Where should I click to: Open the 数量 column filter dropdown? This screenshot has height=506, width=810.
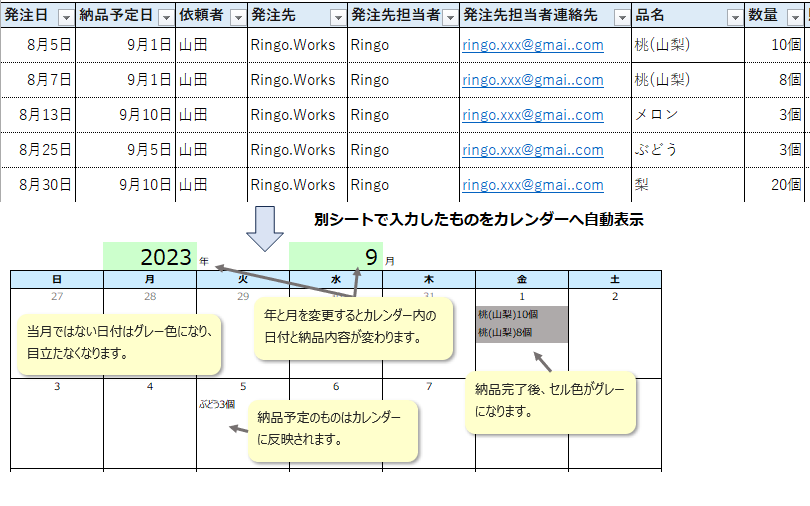(x=795, y=18)
